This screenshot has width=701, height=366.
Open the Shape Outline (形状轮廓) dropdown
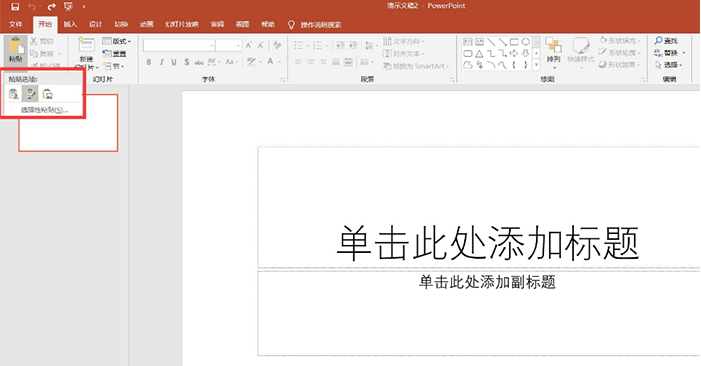click(620, 53)
